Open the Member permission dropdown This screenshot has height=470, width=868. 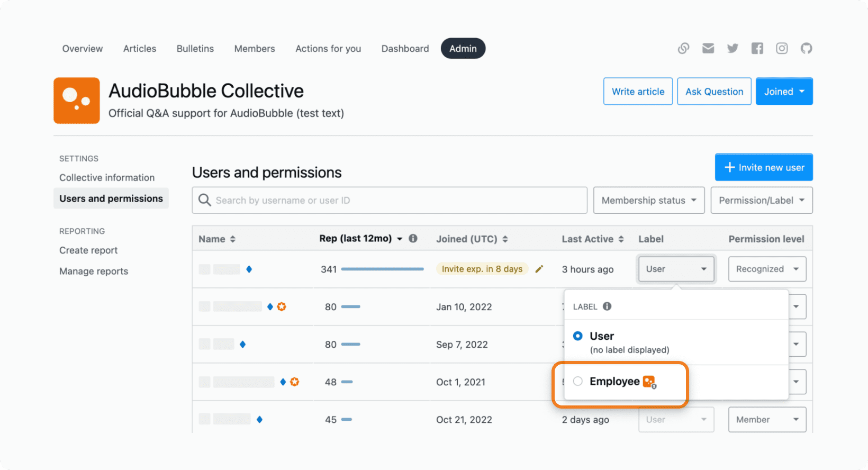(767, 420)
